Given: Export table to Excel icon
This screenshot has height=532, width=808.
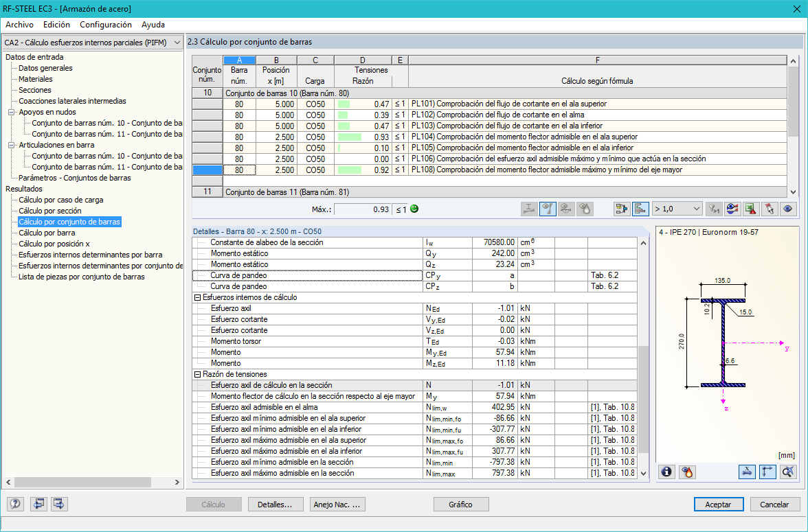Looking at the screenshot, I should click(x=751, y=209).
